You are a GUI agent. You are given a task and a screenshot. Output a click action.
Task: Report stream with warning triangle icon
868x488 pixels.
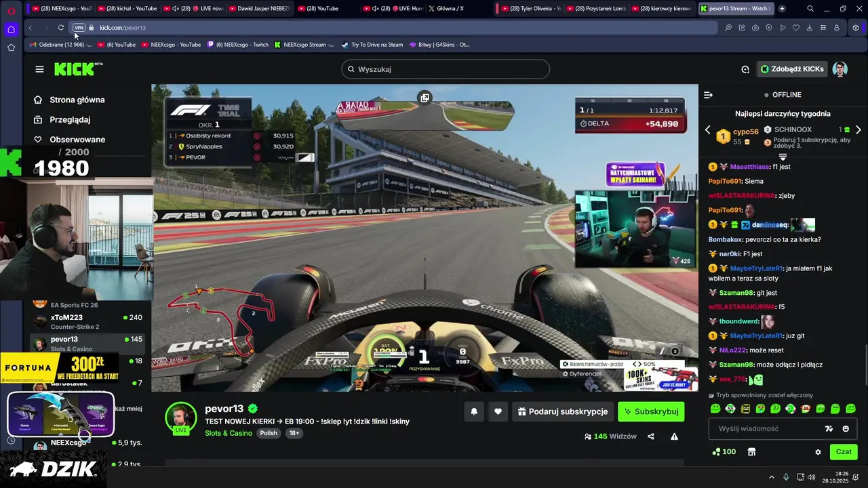[x=674, y=436]
